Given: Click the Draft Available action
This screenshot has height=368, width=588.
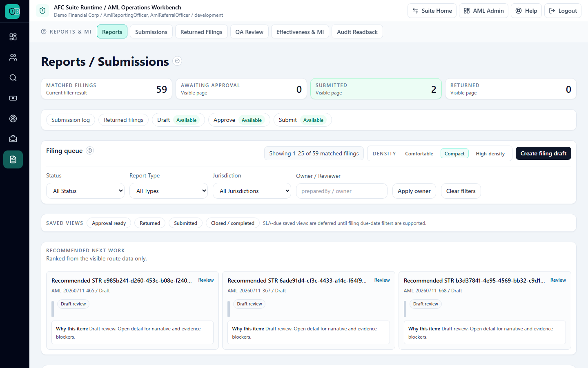Looking at the screenshot, I should point(178,120).
